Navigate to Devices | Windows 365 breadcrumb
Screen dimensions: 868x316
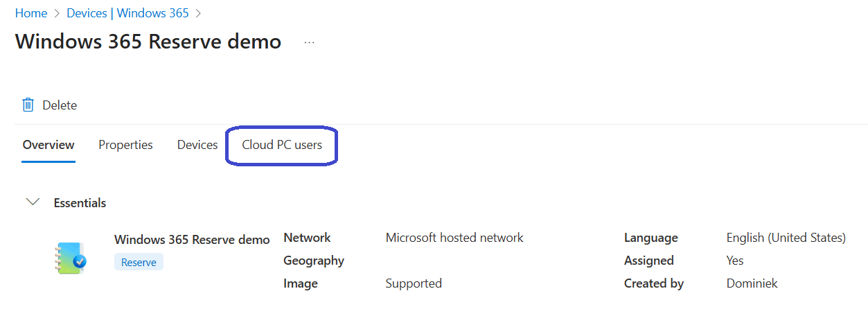click(x=128, y=13)
